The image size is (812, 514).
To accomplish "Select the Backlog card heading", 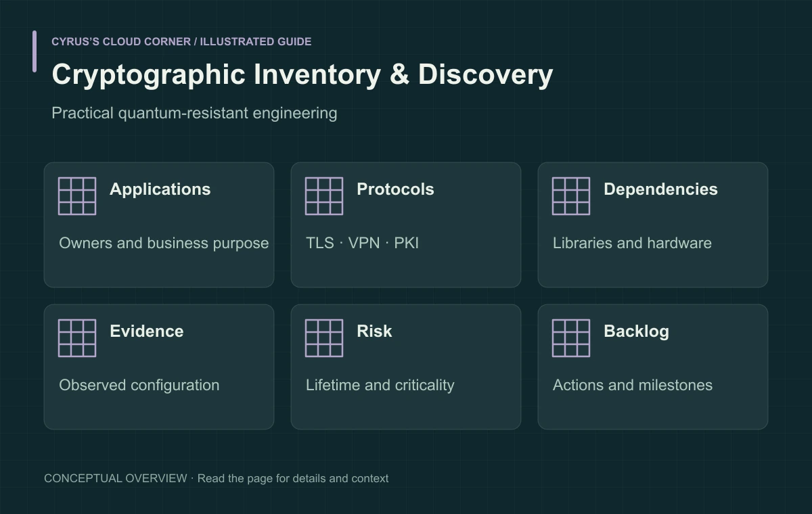I will 636,331.
